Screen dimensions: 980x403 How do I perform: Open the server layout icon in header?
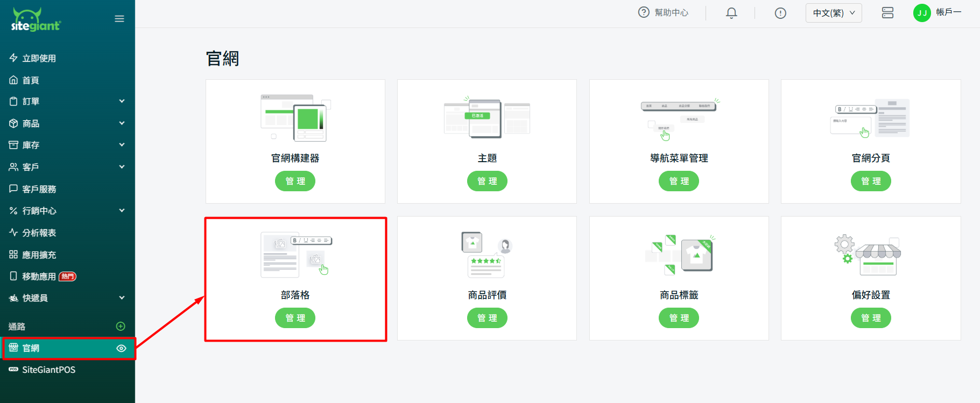(887, 13)
